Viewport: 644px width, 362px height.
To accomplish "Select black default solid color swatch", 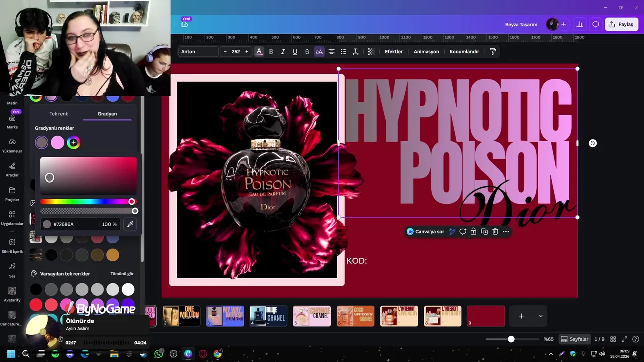I will coord(36,289).
